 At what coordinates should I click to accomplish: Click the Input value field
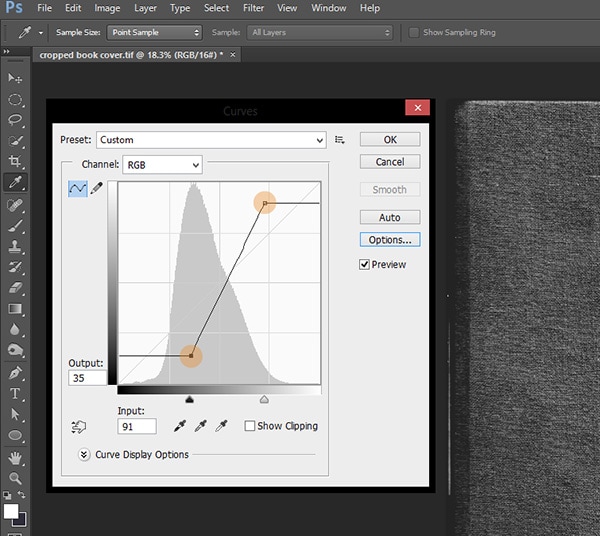pyautogui.click(x=137, y=426)
